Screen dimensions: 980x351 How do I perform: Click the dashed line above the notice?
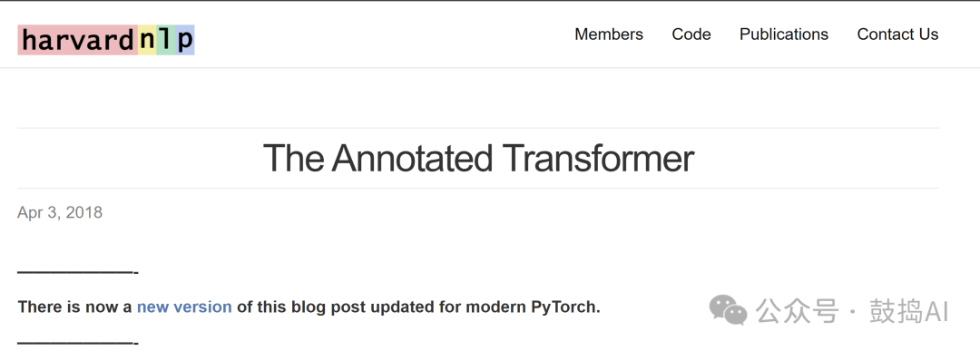point(77,272)
